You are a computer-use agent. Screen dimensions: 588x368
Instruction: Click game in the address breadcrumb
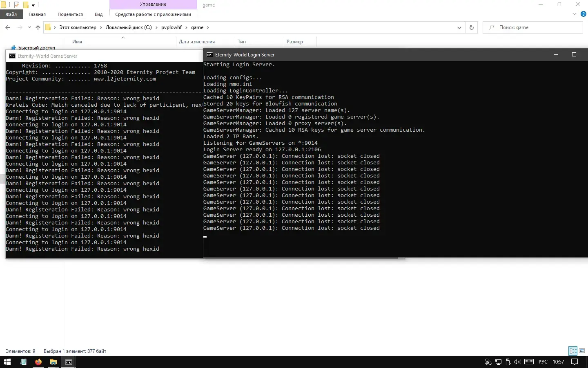(x=197, y=27)
